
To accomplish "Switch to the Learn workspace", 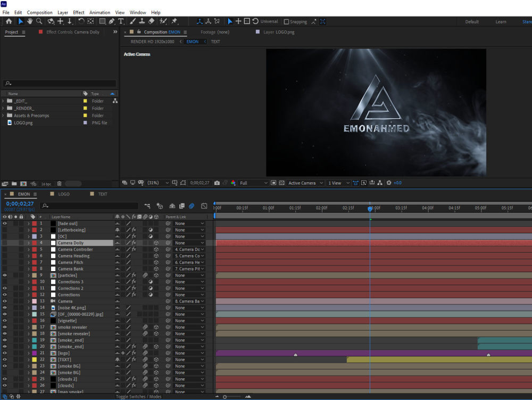I will [501, 22].
